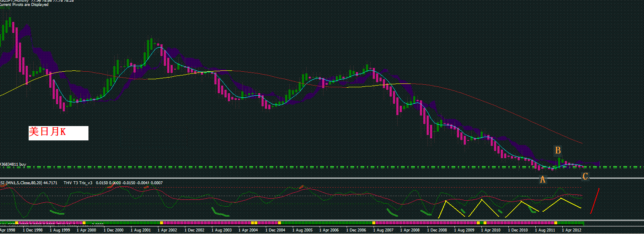Click the 1 Apr 2006 date label
The width and height of the screenshot is (644, 234).
[329, 231]
